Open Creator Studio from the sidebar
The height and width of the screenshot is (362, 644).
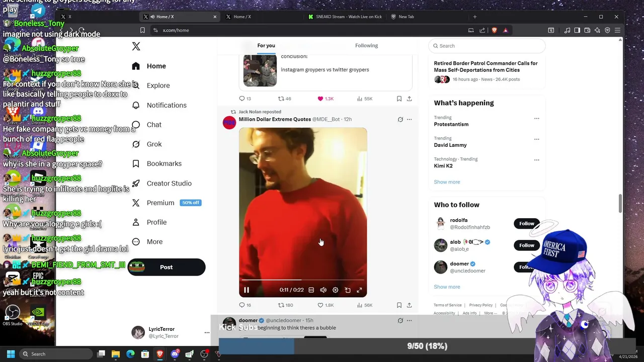[x=162, y=183]
